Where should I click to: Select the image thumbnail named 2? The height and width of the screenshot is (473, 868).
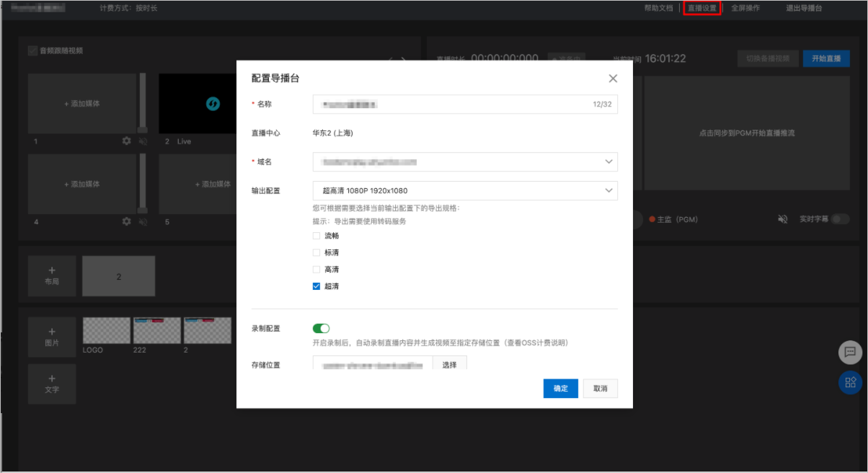pos(208,331)
